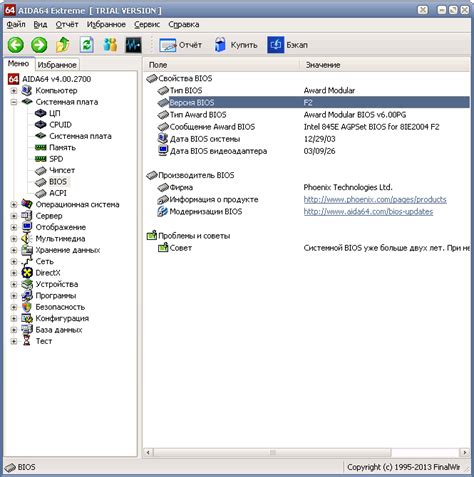474x477 pixels.
Task: Open the aida64.com bios-updates link
Action: click(x=368, y=212)
